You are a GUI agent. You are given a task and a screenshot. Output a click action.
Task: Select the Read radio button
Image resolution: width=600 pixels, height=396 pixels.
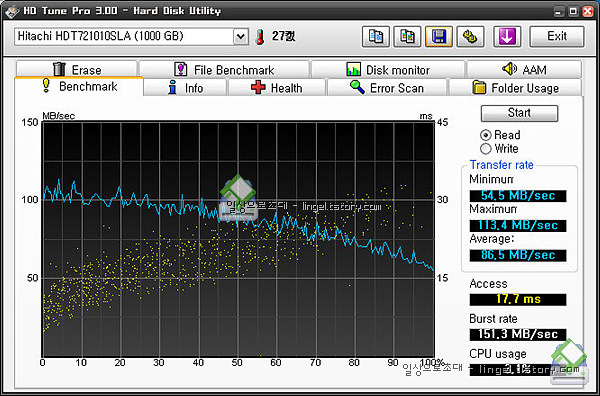(x=485, y=135)
